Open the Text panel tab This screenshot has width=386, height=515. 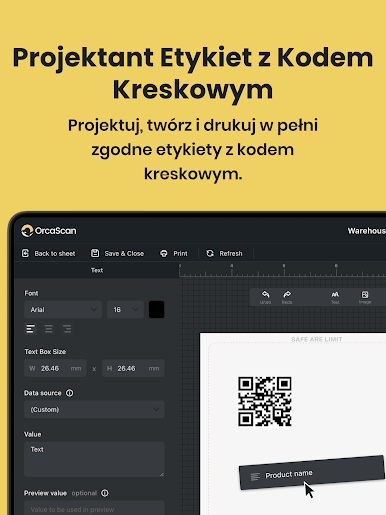pos(97,270)
